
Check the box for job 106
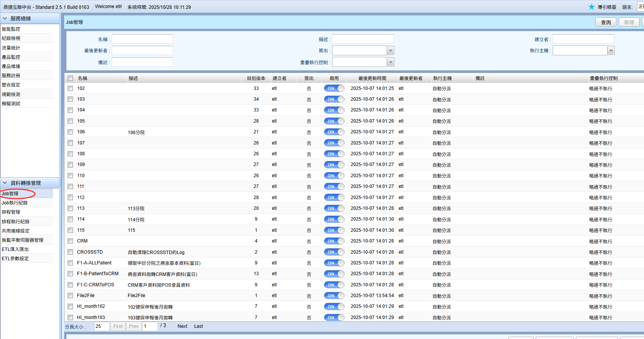pos(70,132)
